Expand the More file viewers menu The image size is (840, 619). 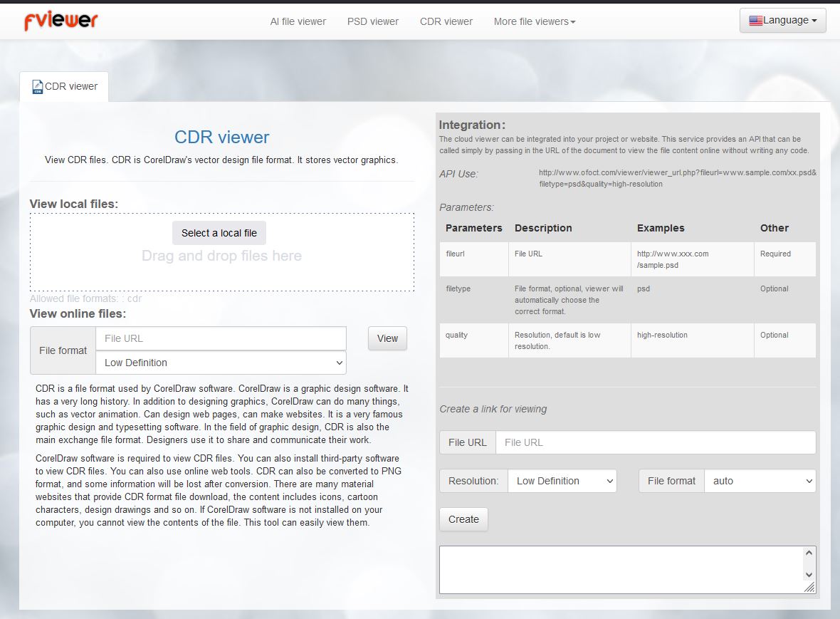pos(535,21)
